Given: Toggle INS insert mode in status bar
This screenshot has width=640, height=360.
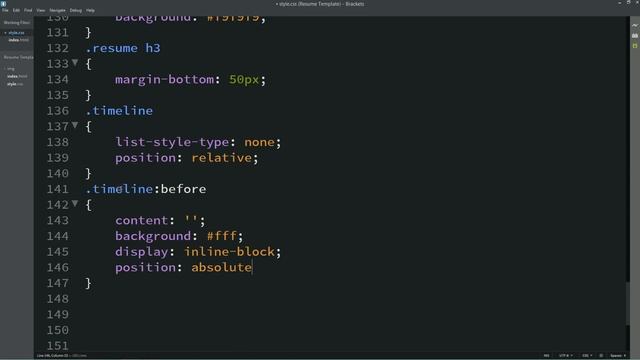Looking at the screenshot, I should 547,356.
